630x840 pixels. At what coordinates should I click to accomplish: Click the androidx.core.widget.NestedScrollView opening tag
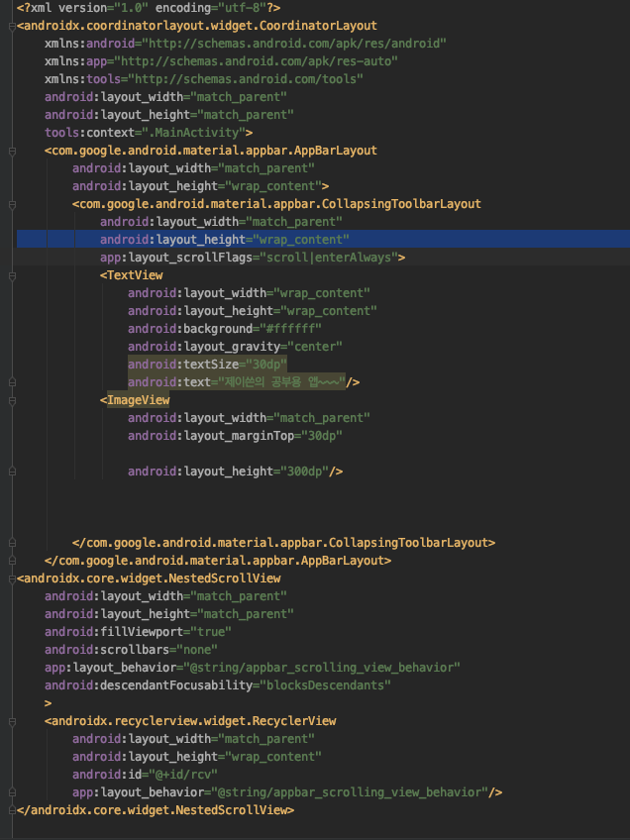[149, 578]
